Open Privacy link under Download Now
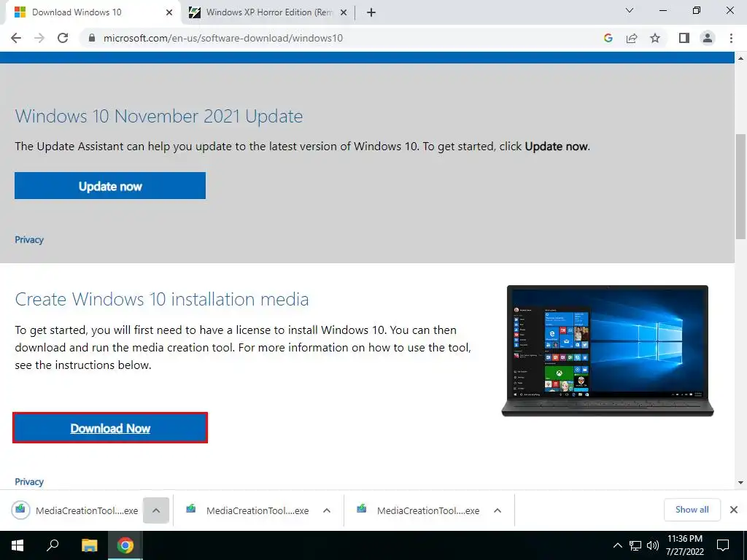Screen dimensions: 747x560 click(29, 481)
